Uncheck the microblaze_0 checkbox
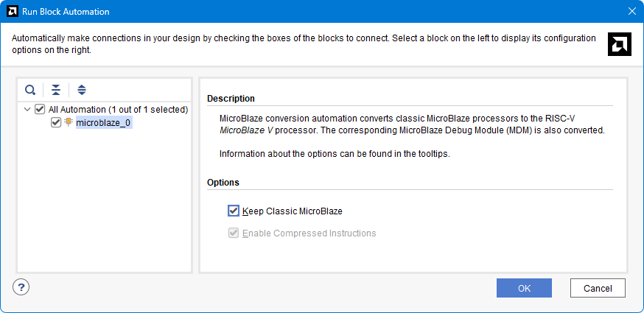Image resolution: width=644 pixels, height=313 pixels. tap(56, 122)
